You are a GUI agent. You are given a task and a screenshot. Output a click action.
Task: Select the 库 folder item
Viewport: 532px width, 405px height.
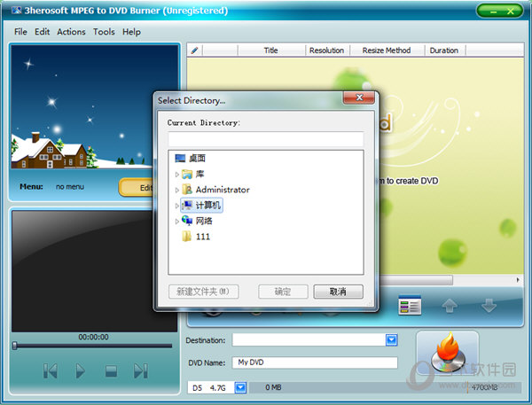point(199,174)
